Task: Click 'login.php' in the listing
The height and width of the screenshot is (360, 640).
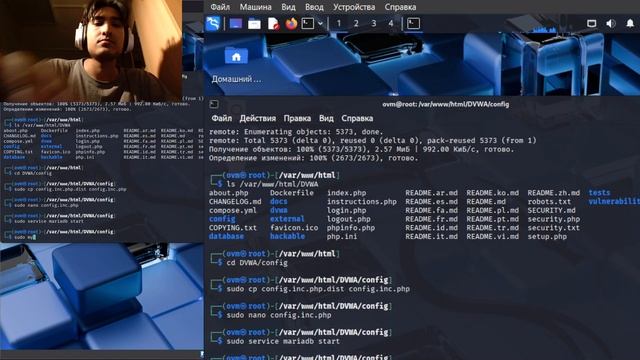Action: tap(347, 211)
